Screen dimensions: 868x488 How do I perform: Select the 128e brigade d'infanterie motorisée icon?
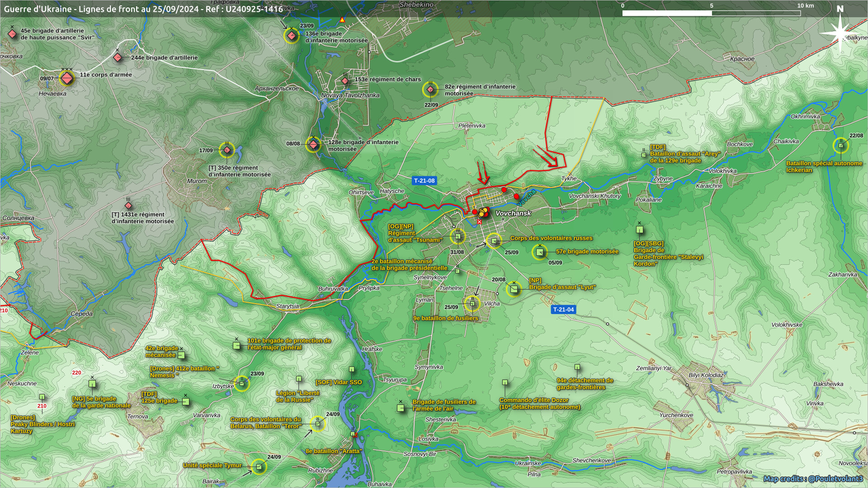[x=313, y=145]
